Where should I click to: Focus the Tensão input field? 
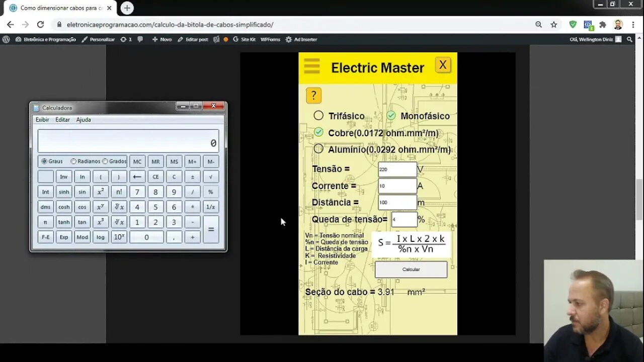click(x=397, y=169)
